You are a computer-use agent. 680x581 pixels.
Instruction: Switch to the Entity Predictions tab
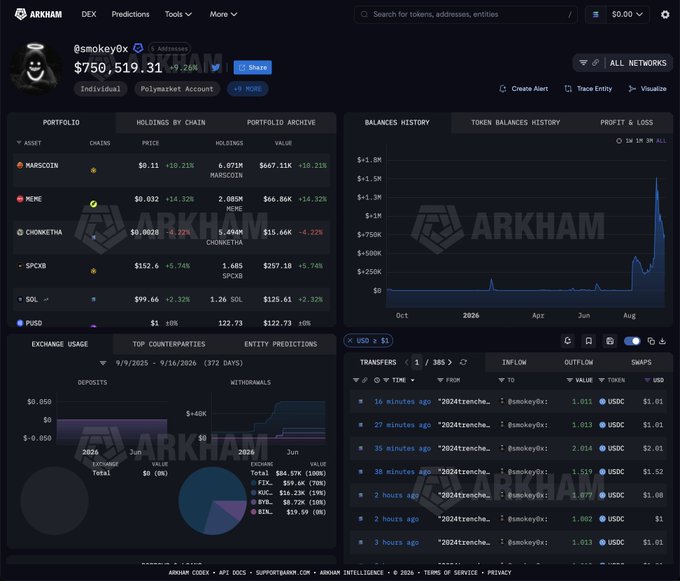point(281,344)
